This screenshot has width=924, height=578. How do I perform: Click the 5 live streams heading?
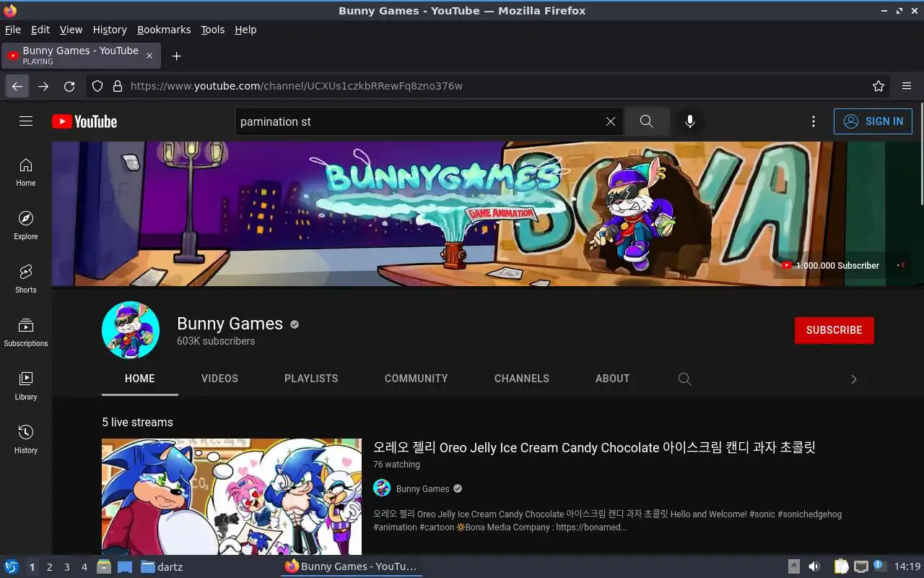(x=137, y=422)
